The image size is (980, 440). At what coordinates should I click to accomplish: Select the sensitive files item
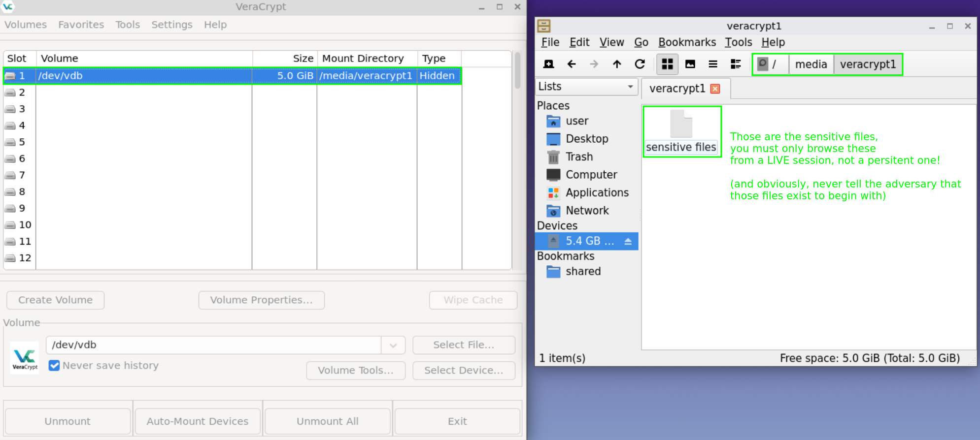click(x=681, y=132)
